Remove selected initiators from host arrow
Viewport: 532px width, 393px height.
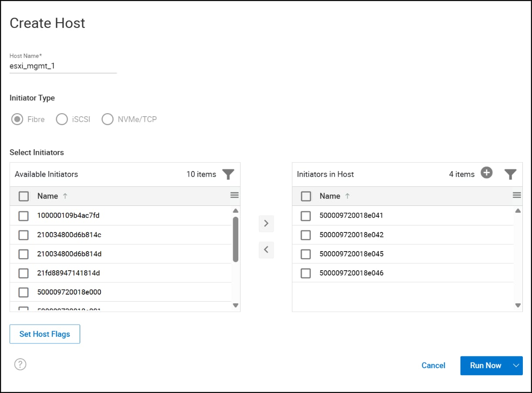[266, 250]
